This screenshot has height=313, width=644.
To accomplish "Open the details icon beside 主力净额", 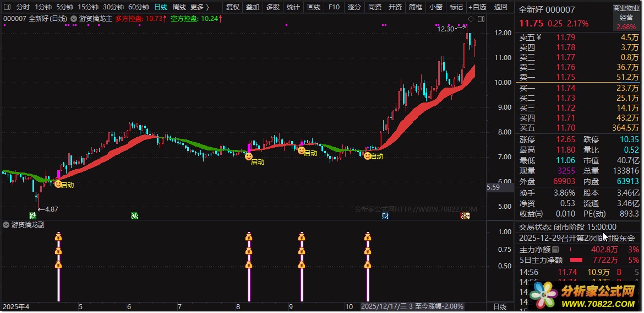I will click(x=555, y=250).
